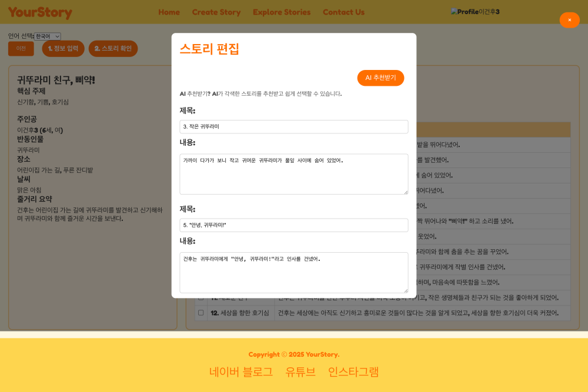Go to Create Story page

coord(216,12)
